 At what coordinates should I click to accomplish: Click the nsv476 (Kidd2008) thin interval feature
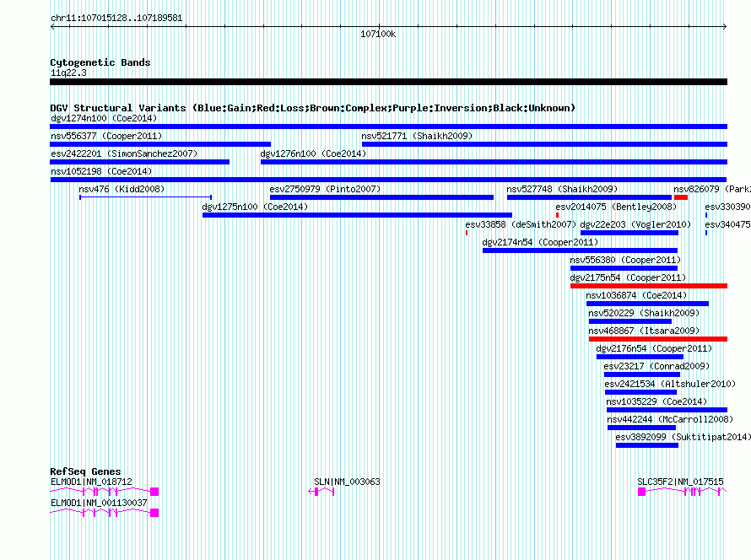146,197
